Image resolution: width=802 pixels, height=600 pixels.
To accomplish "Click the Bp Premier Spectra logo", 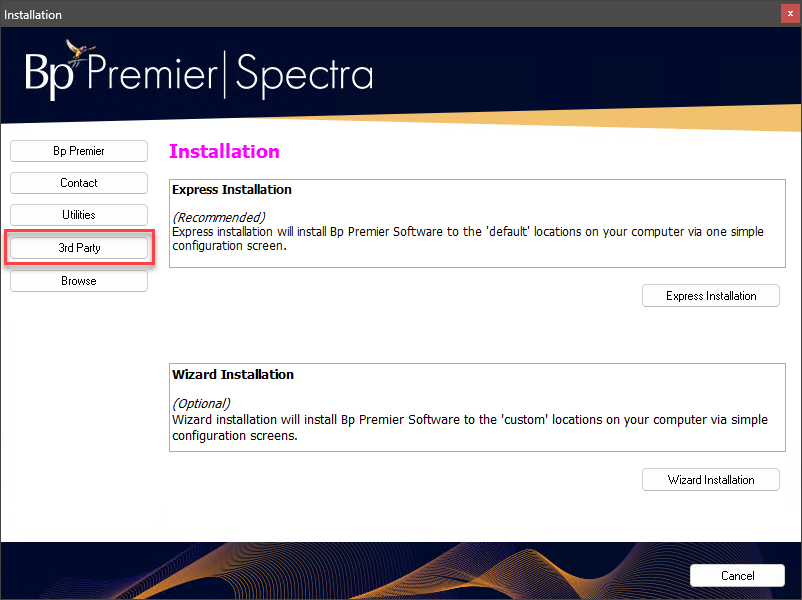I will tap(199, 72).
